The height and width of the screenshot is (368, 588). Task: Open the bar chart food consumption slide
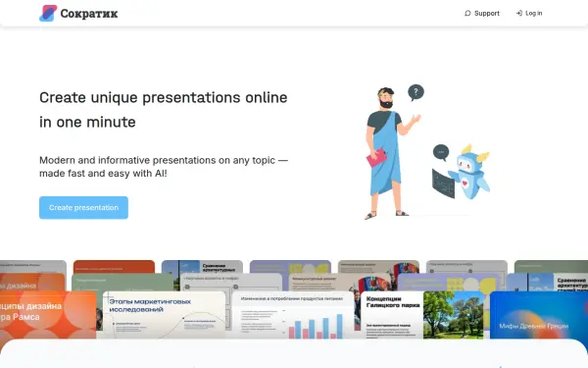tap(292, 315)
